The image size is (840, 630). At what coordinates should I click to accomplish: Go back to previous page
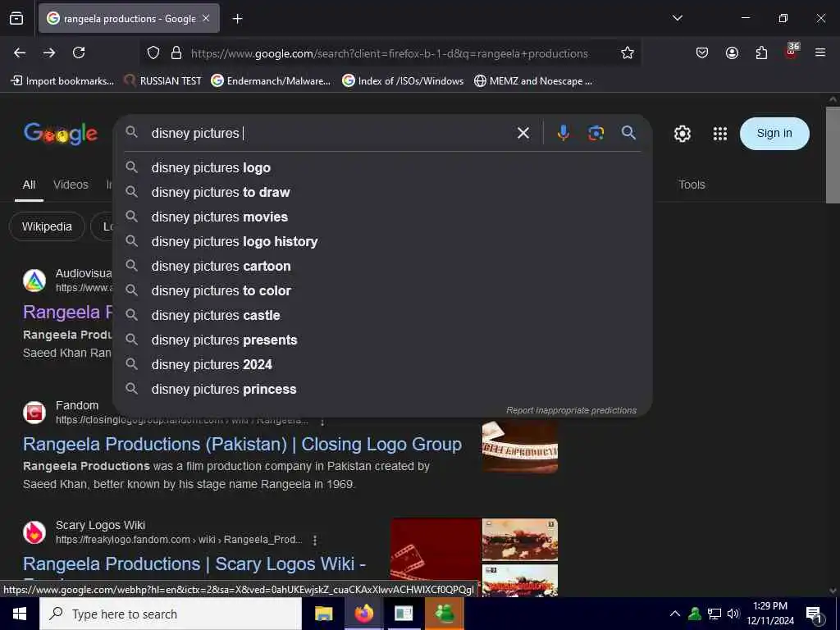pyautogui.click(x=20, y=52)
